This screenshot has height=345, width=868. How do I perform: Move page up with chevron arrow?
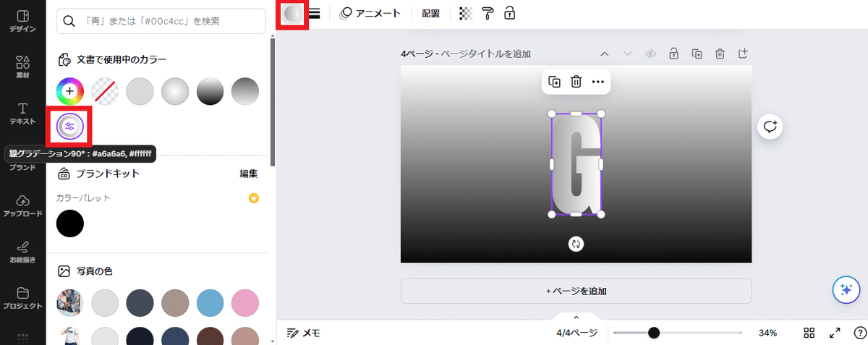[x=605, y=54]
